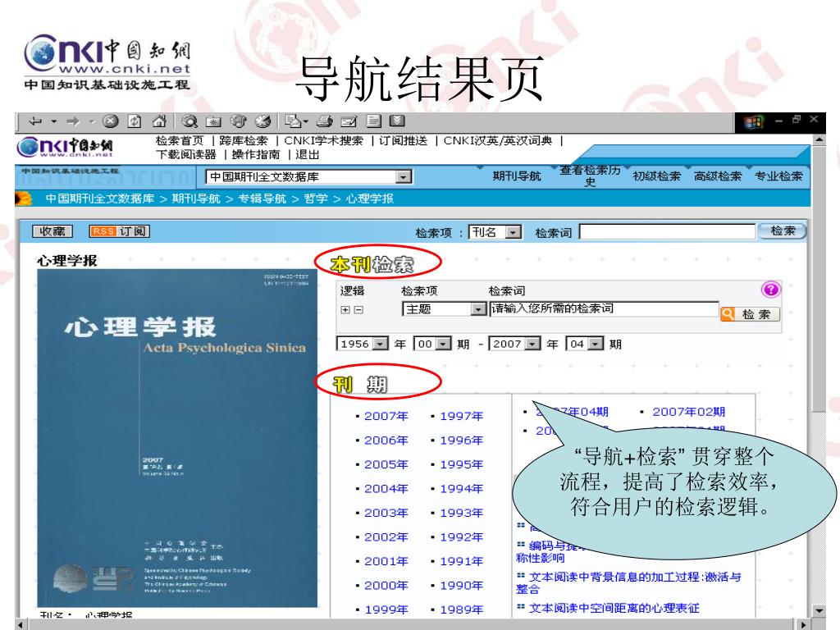Switch to the 高级检索 tab

[717, 176]
